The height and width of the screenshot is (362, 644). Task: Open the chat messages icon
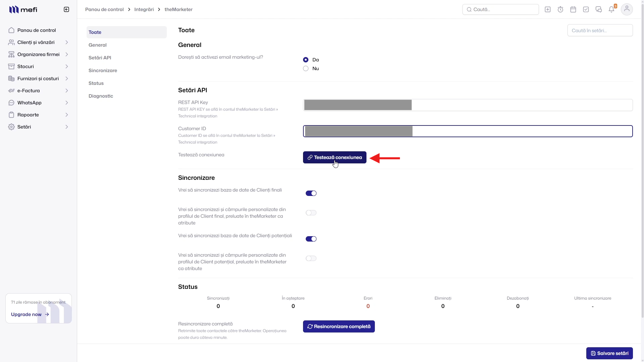599,9
